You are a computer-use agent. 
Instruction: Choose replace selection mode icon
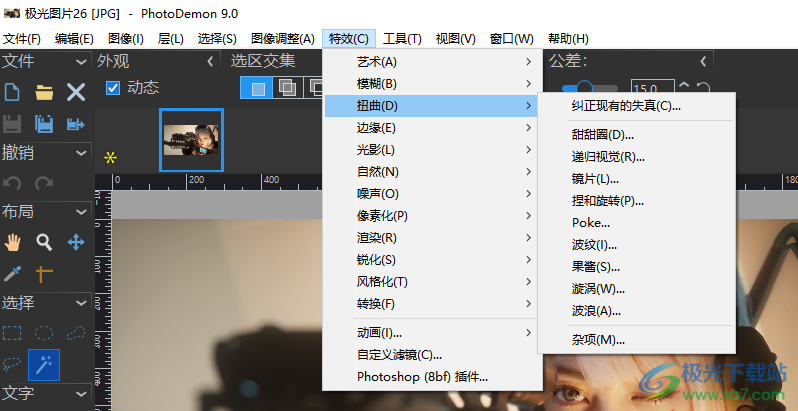256,88
